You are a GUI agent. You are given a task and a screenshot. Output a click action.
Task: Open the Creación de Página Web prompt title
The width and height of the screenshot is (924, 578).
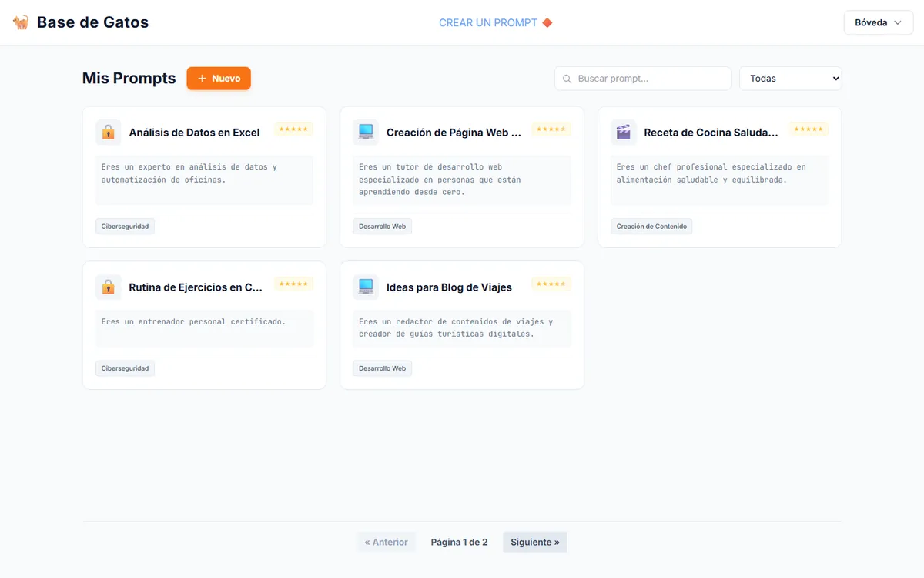click(454, 133)
